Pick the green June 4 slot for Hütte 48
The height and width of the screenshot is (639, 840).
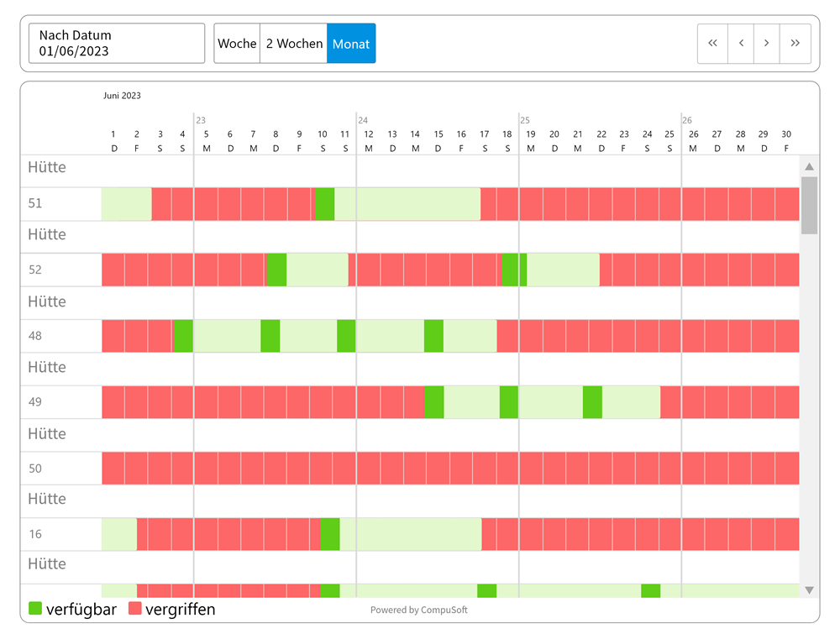pyautogui.click(x=183, y=336)
